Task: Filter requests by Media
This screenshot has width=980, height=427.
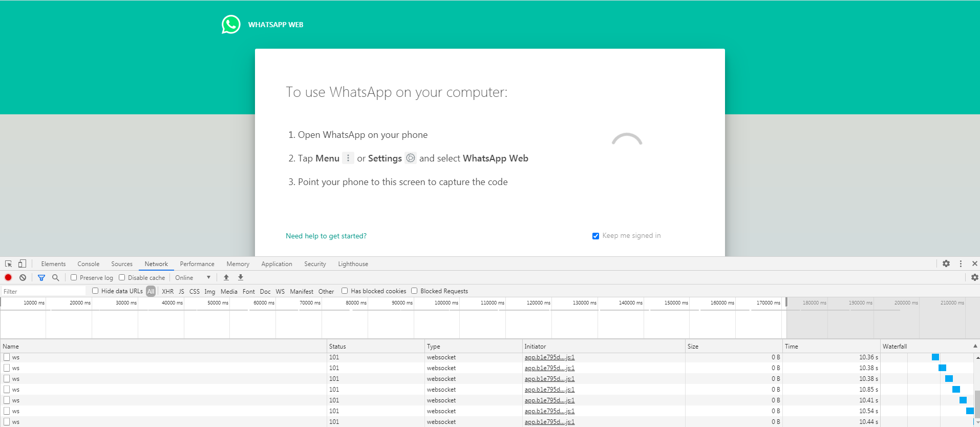Action: [x=229, y=291]
